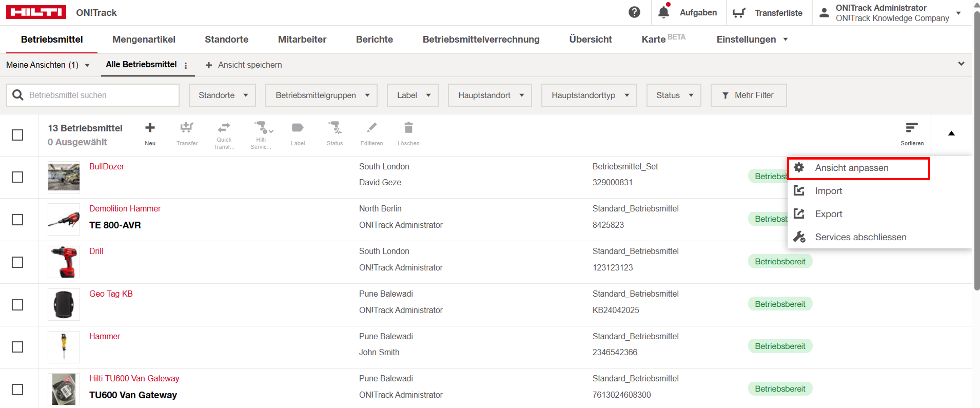Viewport: 980px width, 408px height.
Task: Open the Status filter dropdown
Action: (673, 95)
